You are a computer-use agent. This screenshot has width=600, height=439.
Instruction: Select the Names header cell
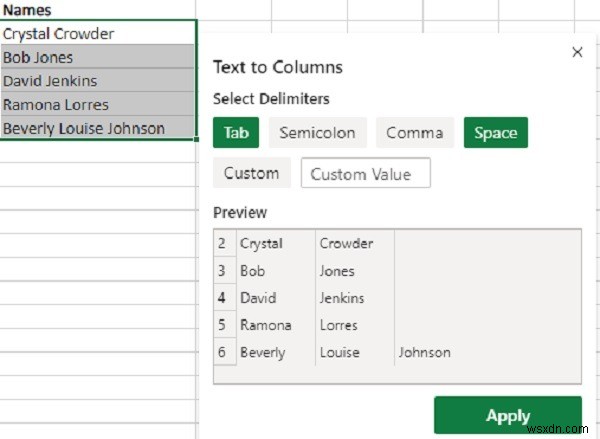pyautogui.click(x=98, y=10)
